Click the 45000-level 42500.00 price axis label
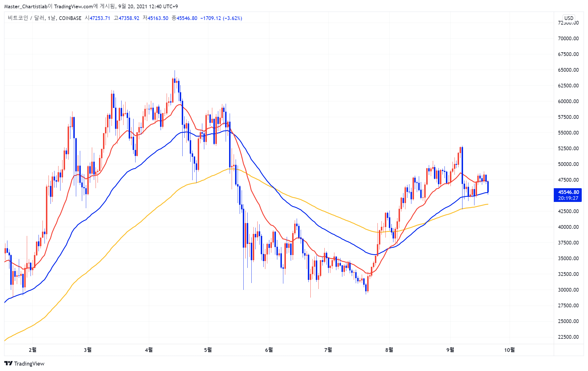 [x=568, y=211]
